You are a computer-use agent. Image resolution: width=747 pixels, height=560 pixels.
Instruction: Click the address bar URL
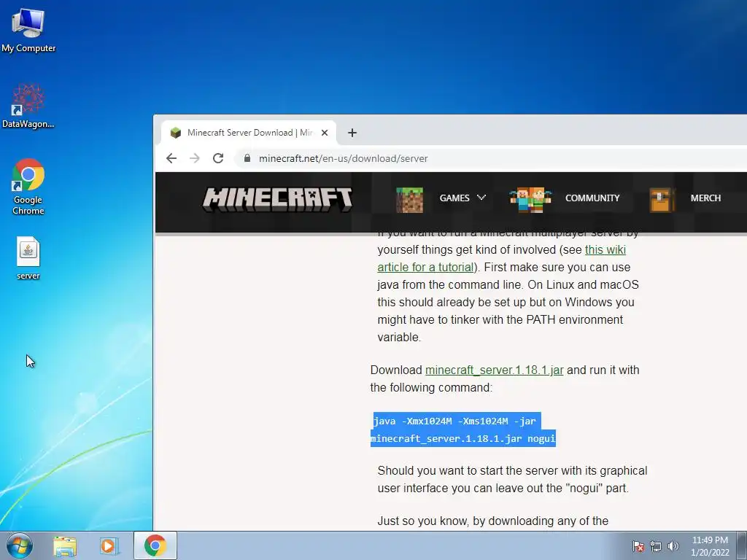coord(343,158)
